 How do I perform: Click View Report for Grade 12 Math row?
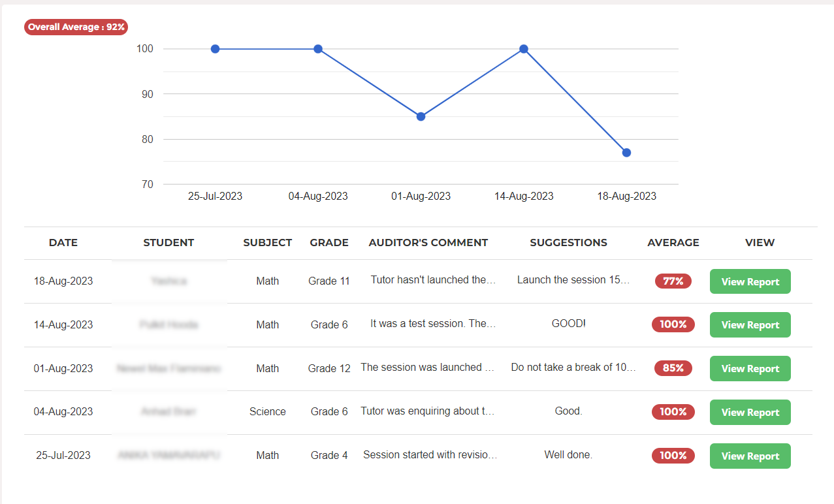[x=750, y=368]
